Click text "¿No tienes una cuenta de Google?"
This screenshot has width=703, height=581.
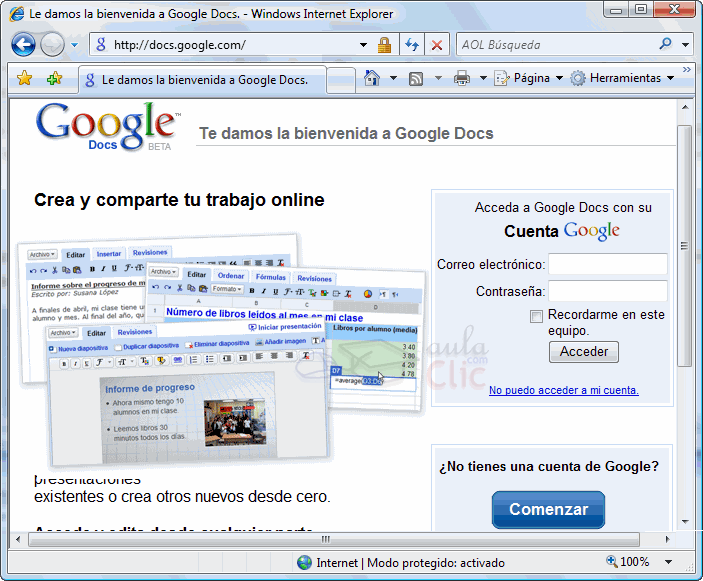click(549, 467)
